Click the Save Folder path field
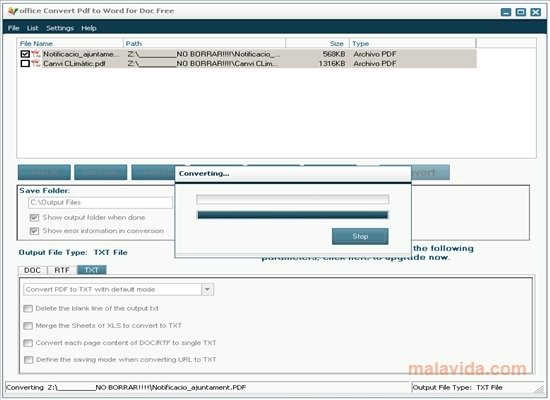 100,202
